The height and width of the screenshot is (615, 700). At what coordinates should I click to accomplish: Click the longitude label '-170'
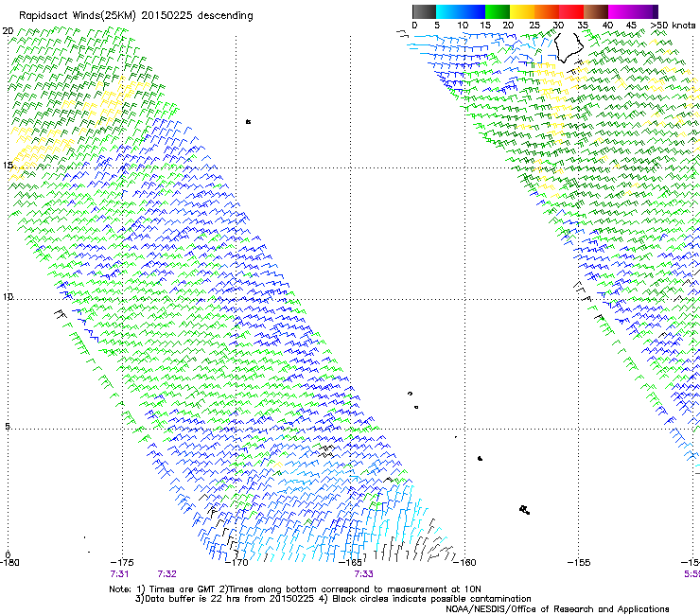pyautogui.click(x=236, y=563)
